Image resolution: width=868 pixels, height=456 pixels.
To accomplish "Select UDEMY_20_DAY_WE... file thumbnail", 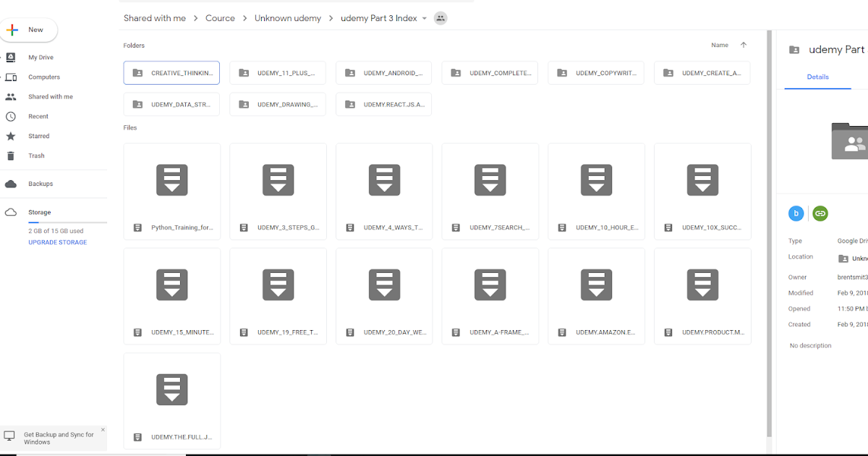I will click(384, 296).
